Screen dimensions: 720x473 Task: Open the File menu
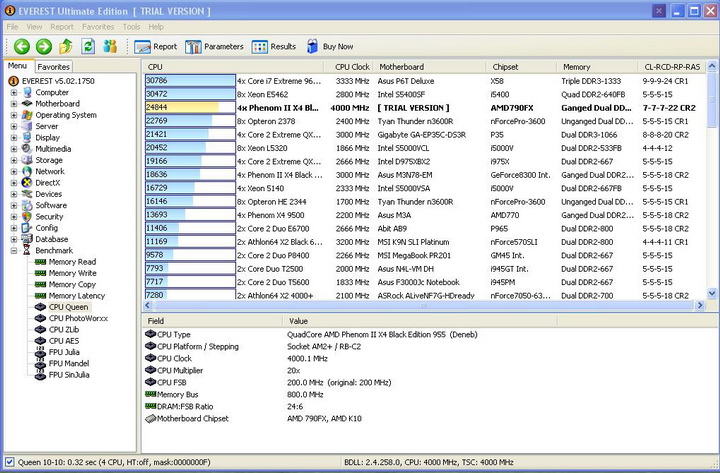coord(12,27)
